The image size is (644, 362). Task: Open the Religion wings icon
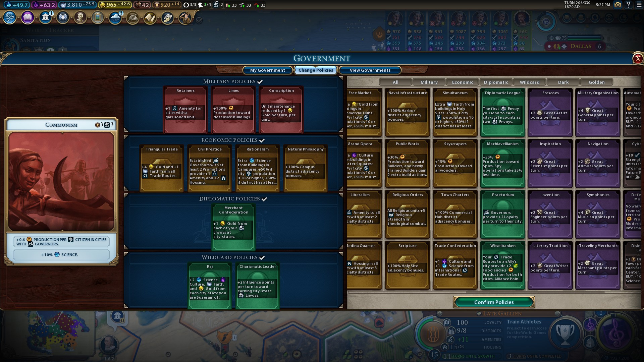pos(63,17)
